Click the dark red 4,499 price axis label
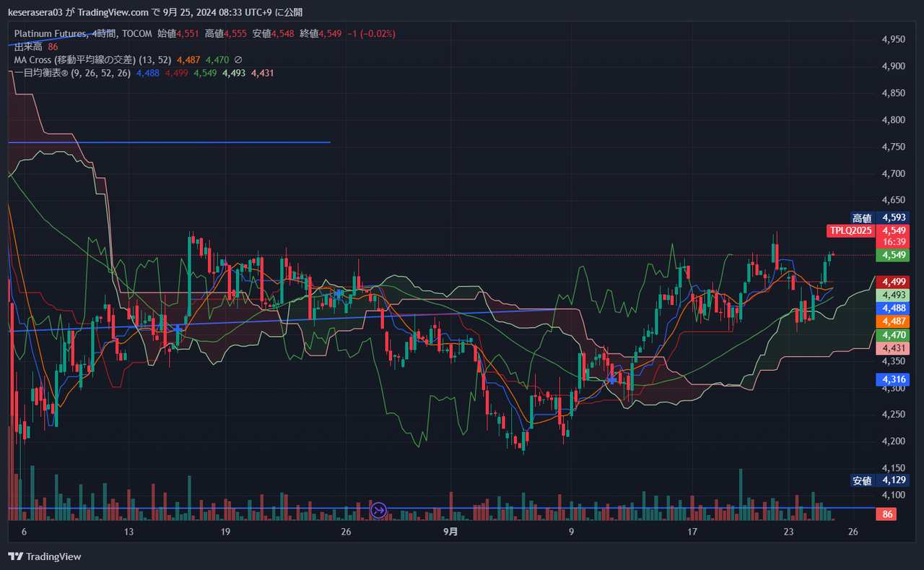The height and width of the screenshot is (570, 924). (892, 282)
